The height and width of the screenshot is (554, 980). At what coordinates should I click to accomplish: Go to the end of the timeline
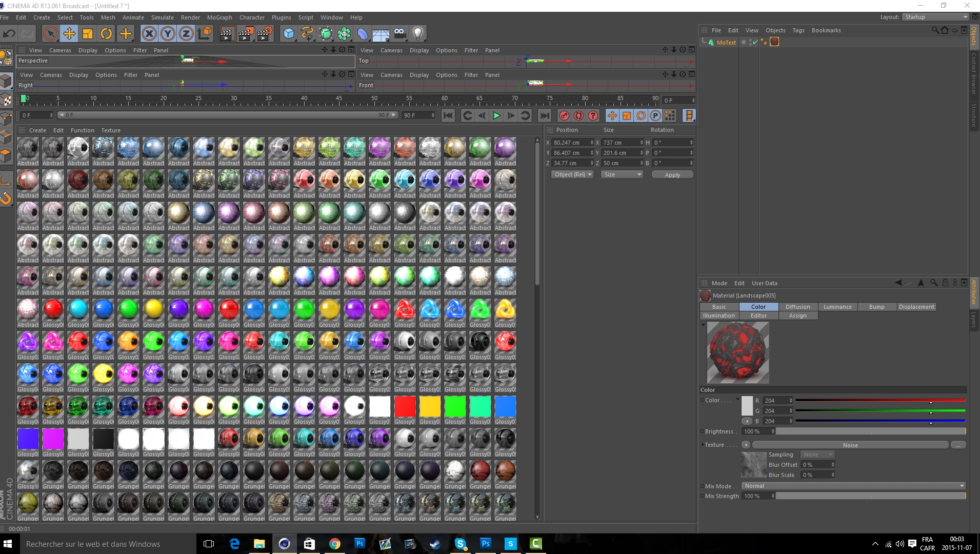[x=545, y=115]
